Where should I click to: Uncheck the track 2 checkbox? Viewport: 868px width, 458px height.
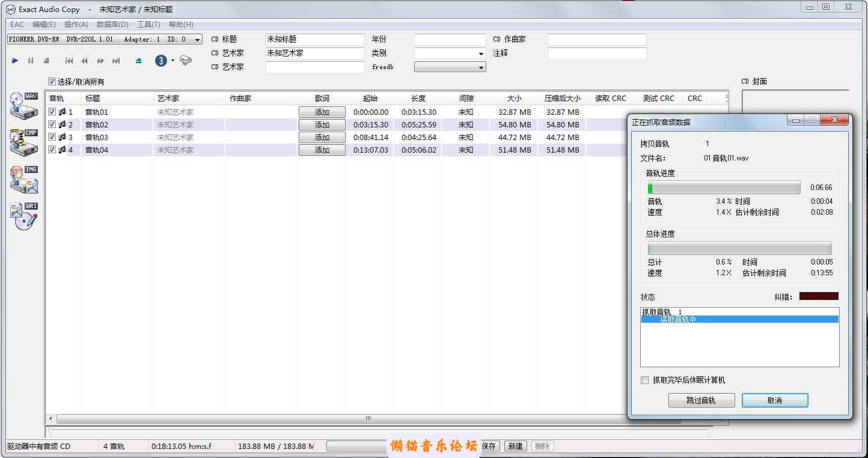tap(52, 124)
